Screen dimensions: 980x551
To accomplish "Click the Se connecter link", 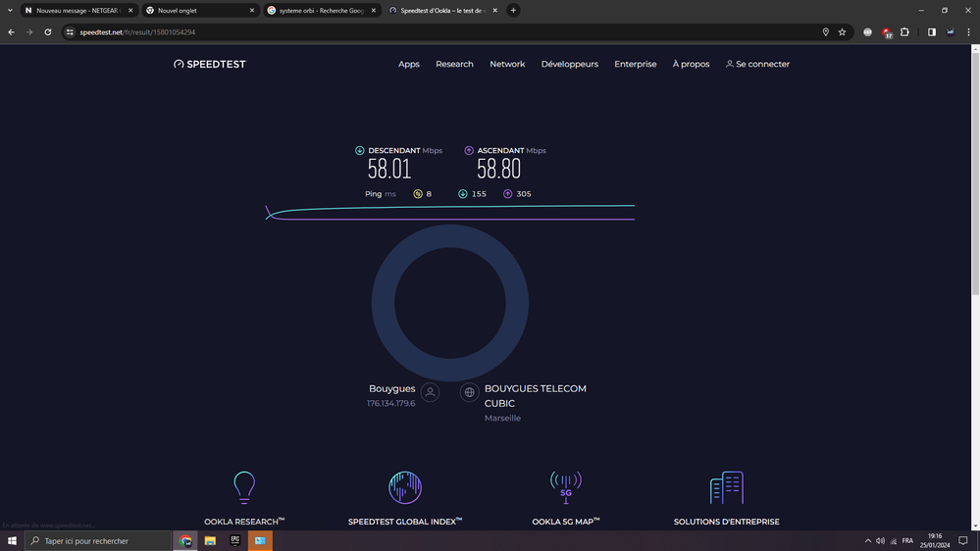I will pos(757,64).
